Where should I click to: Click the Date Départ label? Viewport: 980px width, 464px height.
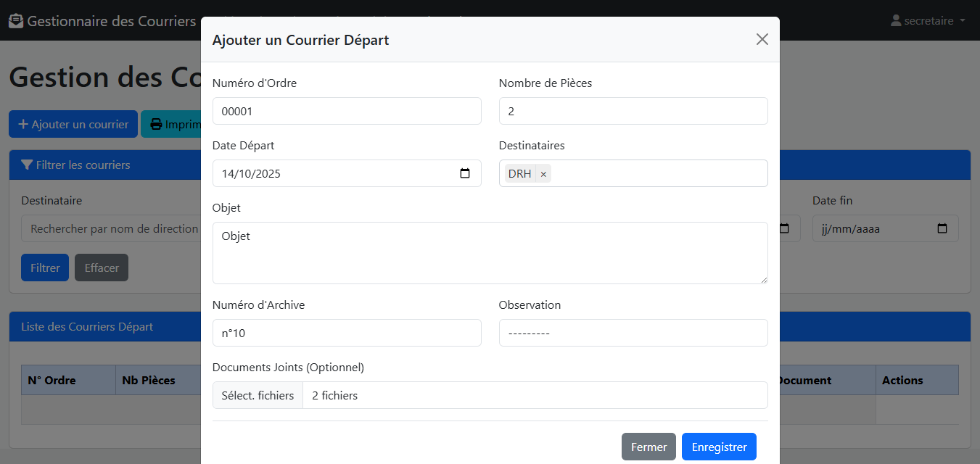click(243, 145)
